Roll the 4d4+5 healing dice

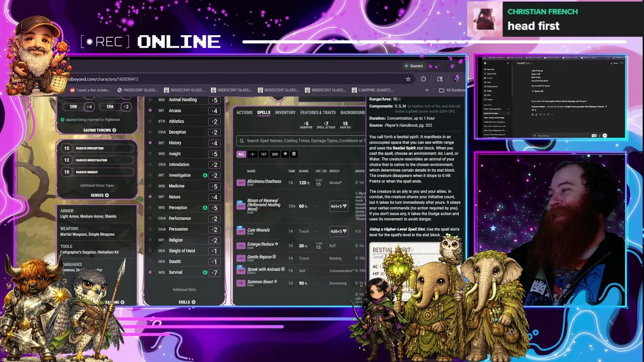click(x=339, y=206)
